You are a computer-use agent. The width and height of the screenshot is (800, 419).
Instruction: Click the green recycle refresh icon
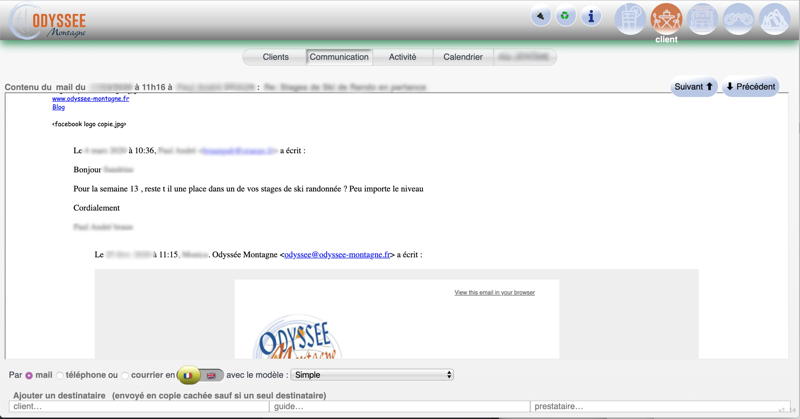coord(565,16)
